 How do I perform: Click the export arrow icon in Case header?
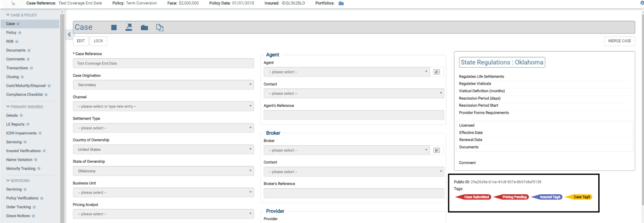129,27
